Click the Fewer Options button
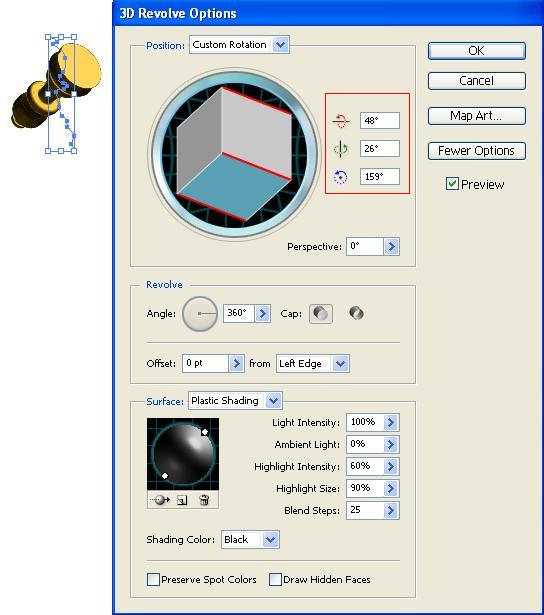Screen dimensions: 544x615 point(477,151)
